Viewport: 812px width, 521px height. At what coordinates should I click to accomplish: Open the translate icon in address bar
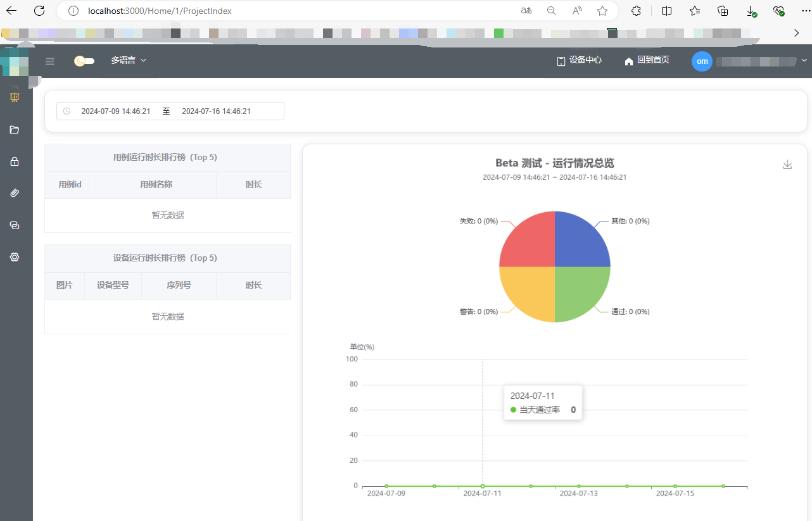[x=526, y=11]
